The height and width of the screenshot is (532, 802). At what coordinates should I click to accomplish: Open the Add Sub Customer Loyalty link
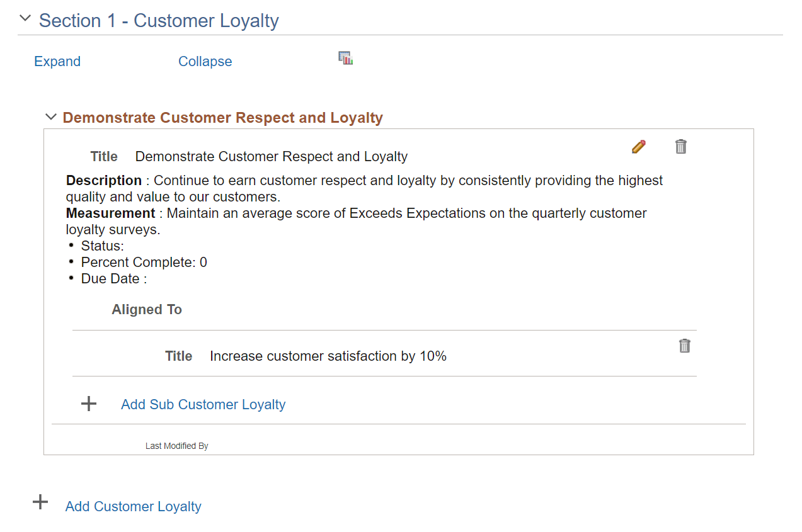point(203,405)
